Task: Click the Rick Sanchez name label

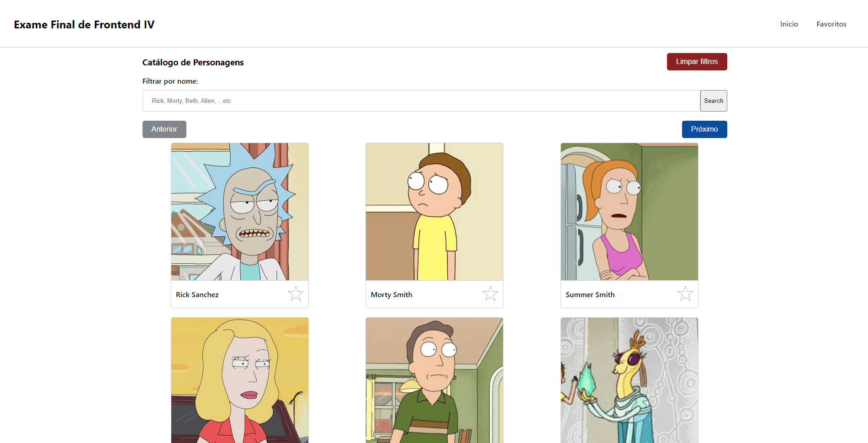Action: (x=197, y=295)
